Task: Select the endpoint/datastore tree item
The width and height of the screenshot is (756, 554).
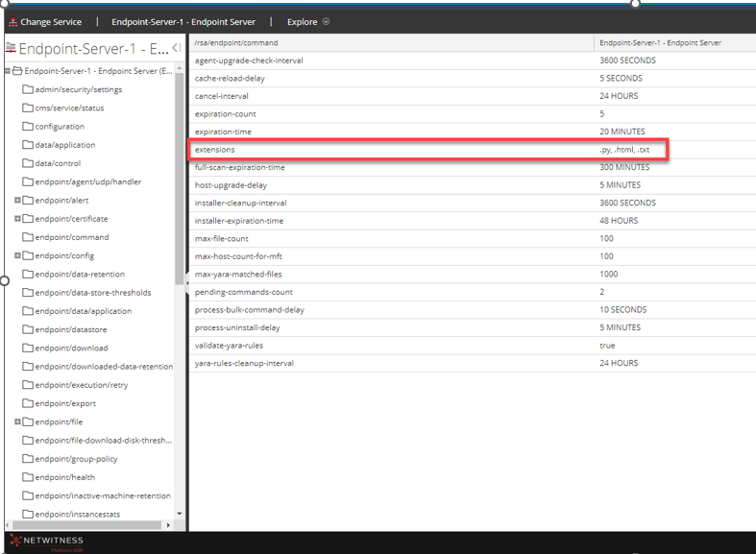Action: [71, 329]
